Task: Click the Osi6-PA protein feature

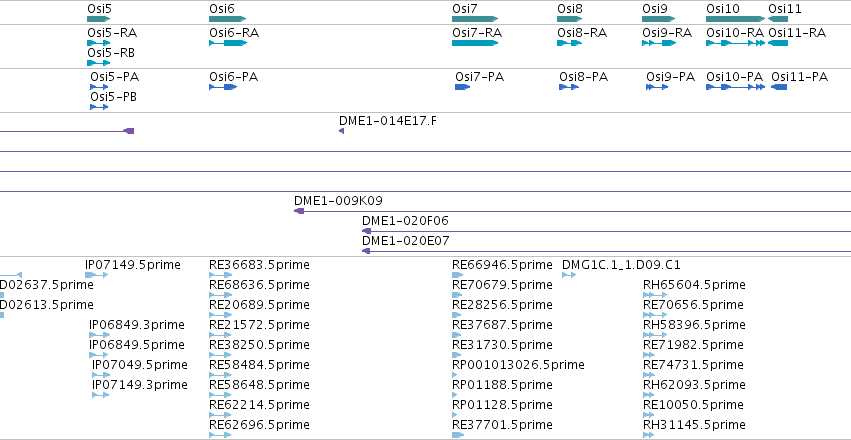Action: [223, 87]
